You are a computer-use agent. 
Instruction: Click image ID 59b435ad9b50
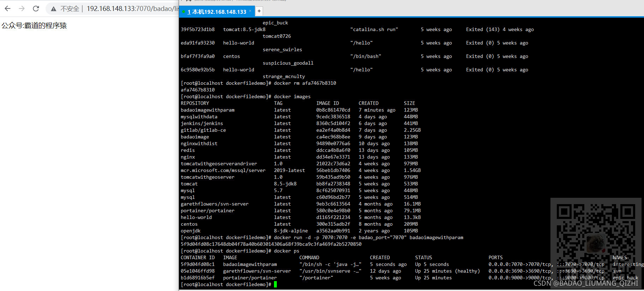[x=333, y=177]
